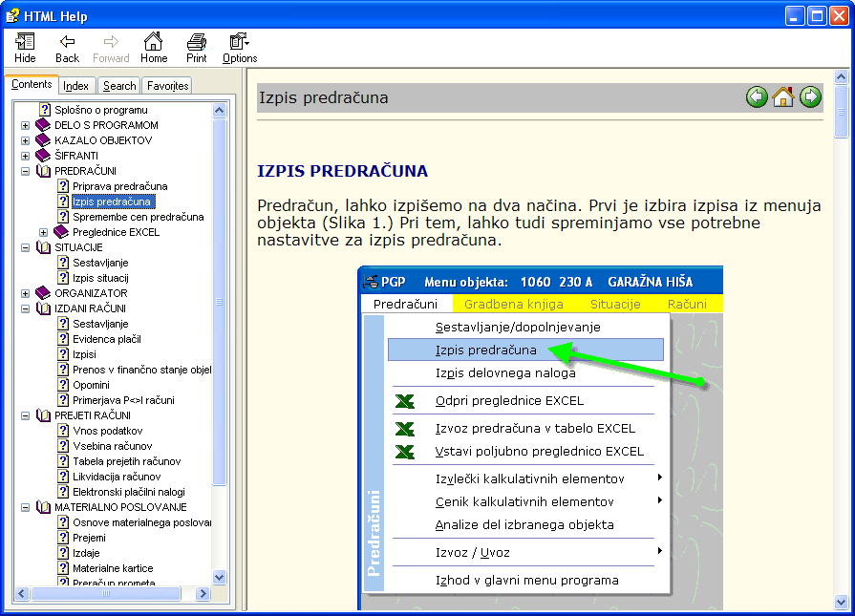855x616 pixels.
Task: Go to previous topic via green left arrow
Action: pos(757,96)
